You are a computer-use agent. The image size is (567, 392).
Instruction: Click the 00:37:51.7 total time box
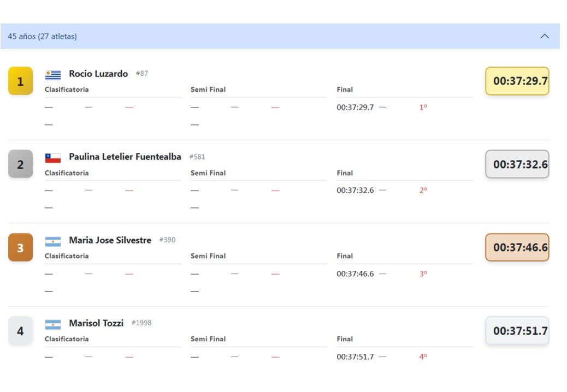click(x=517, y=331)
